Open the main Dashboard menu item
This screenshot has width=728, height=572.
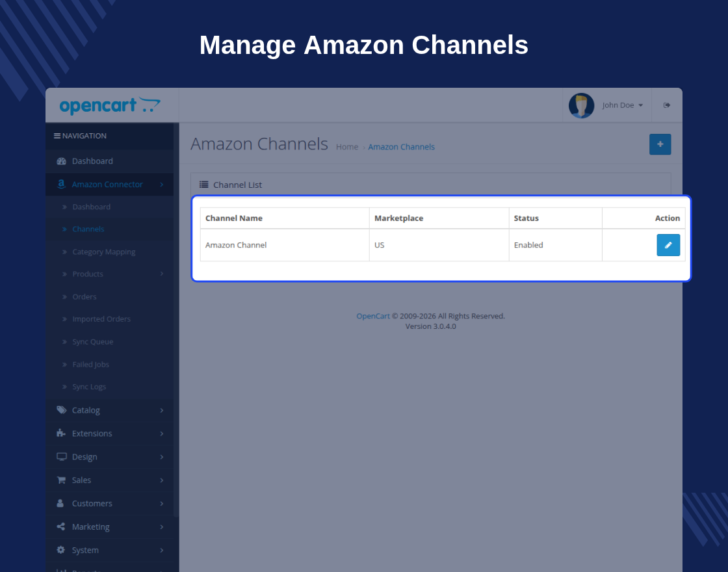pyautogui.click(x=110, y=161)
